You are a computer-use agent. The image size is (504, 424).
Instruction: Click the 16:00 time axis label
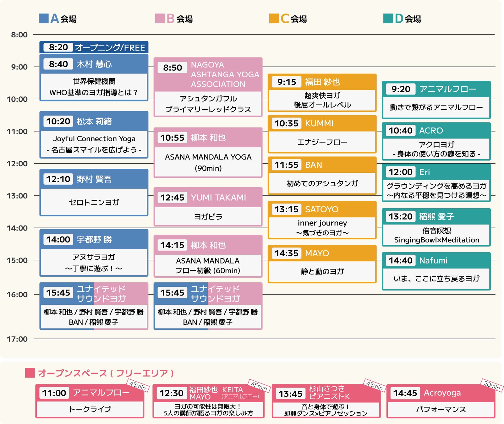[x=17, y=295]
